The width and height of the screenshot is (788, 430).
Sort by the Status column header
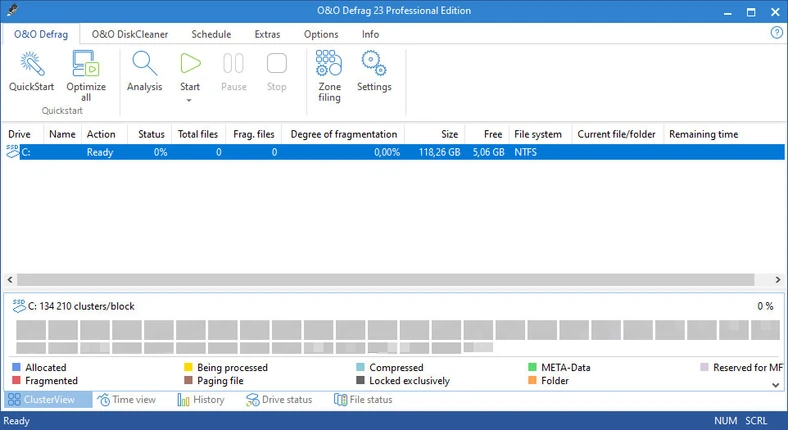[151, 134]
